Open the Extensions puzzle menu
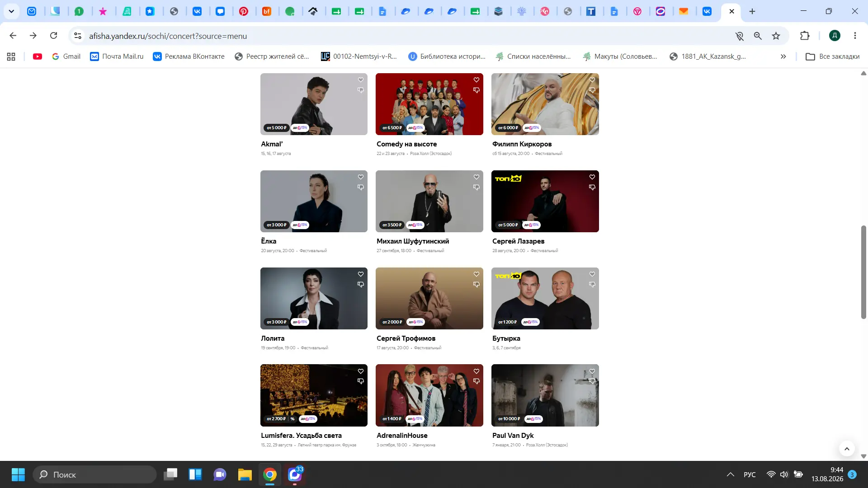The height and width of the screenshot is (488, 868). coord(805,36)
